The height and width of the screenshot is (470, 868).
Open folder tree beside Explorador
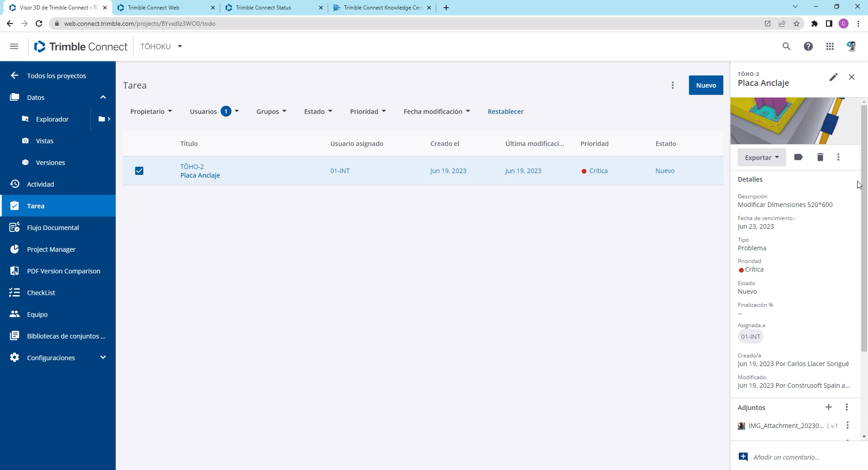[104, 119]
